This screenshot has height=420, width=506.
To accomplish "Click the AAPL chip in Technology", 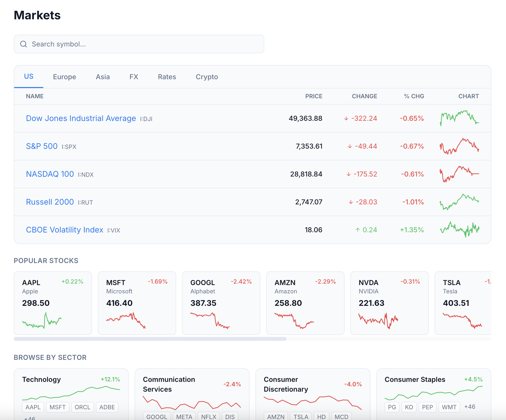I will [33, 407].
